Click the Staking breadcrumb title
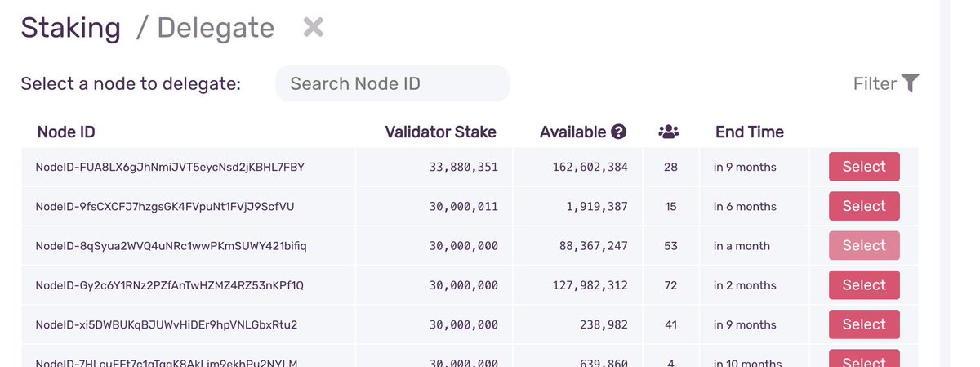This screenshot has width=980, height=367. [x=71, y=28]
